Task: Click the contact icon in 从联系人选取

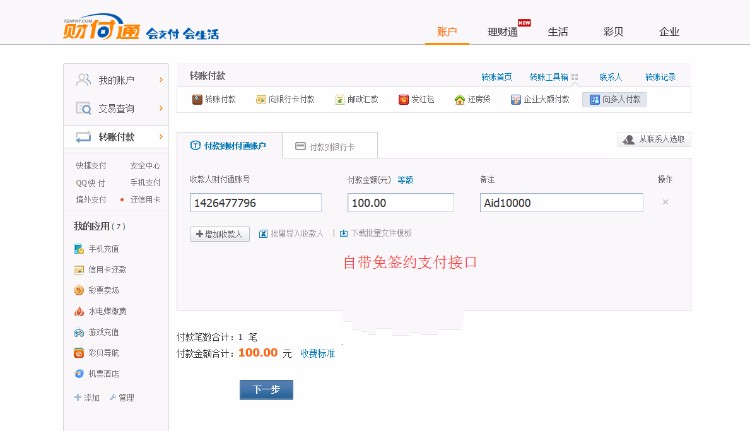Action: (629, 139)
